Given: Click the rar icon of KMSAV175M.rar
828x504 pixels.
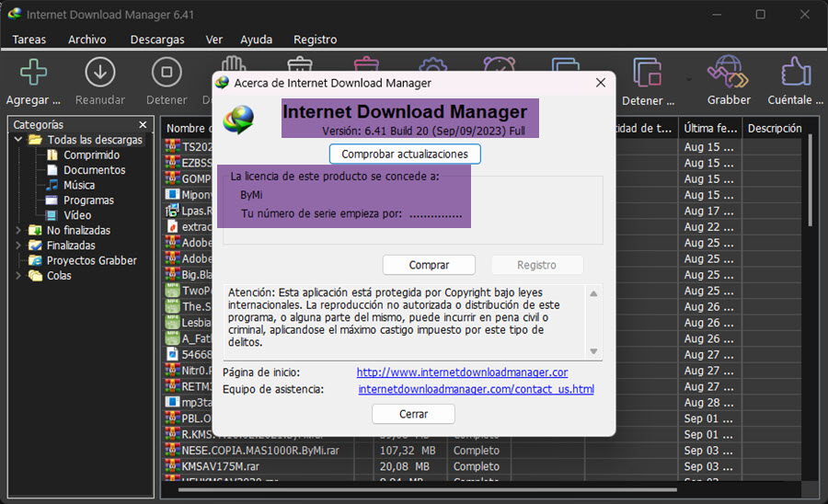Looking at the screenshot, I should [172, 466].
